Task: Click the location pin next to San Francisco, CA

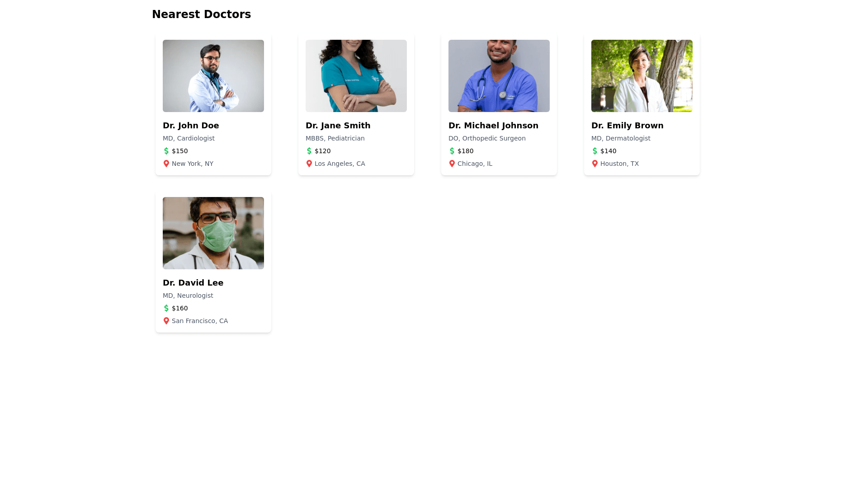Action: (166, 321)
